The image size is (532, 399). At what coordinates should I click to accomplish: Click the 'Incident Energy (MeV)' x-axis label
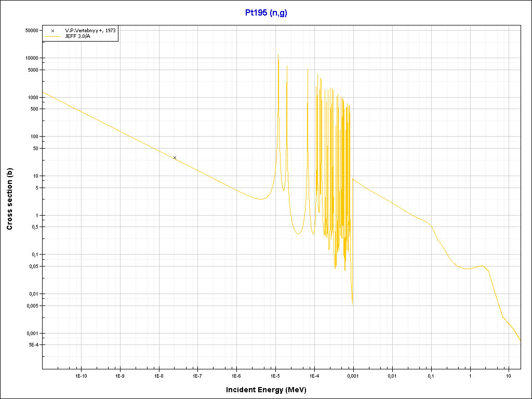click(x=265, y=390)
